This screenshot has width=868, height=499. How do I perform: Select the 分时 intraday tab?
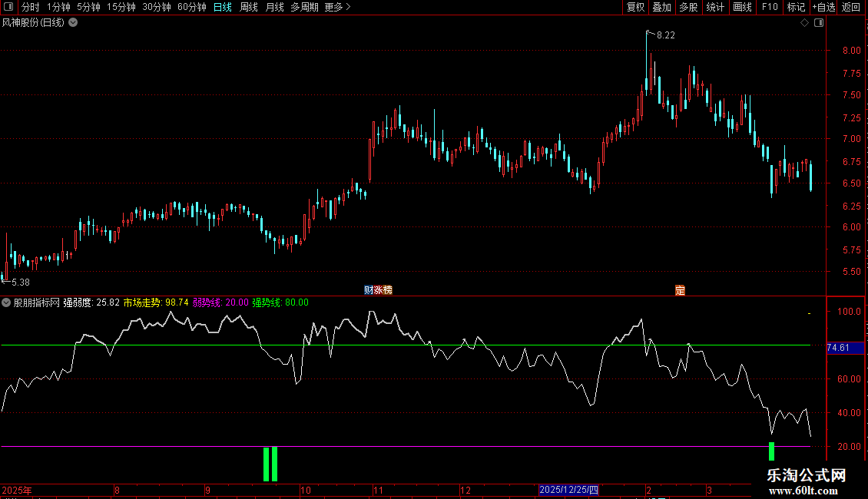pos(31,7)
